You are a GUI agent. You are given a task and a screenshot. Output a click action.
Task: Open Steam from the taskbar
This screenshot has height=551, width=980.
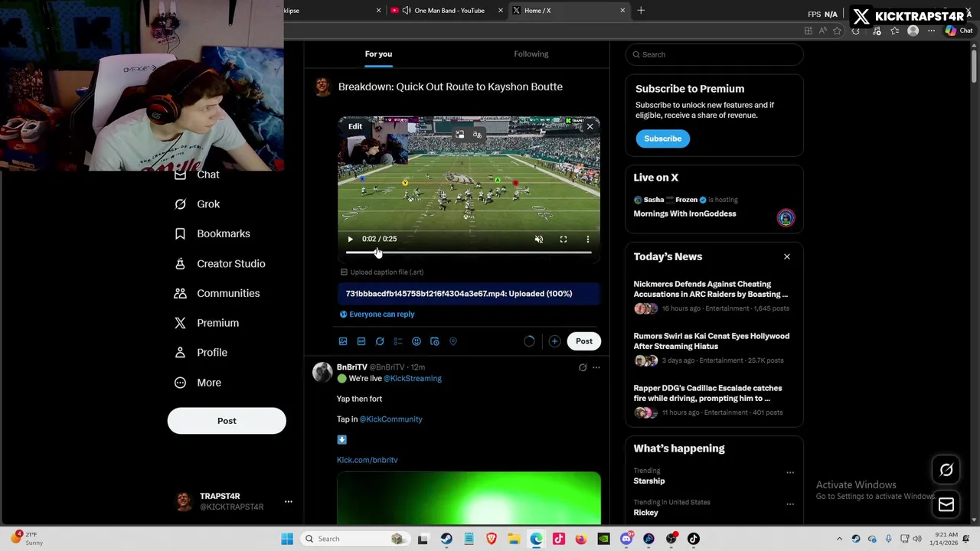pyautogui.click(x=446, y=539)
